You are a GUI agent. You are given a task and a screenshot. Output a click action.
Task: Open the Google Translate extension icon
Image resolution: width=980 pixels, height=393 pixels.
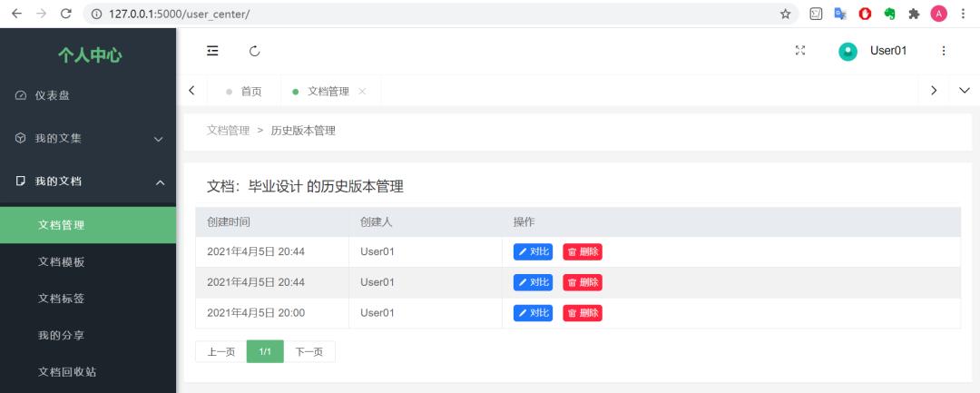tap(840, 14)
